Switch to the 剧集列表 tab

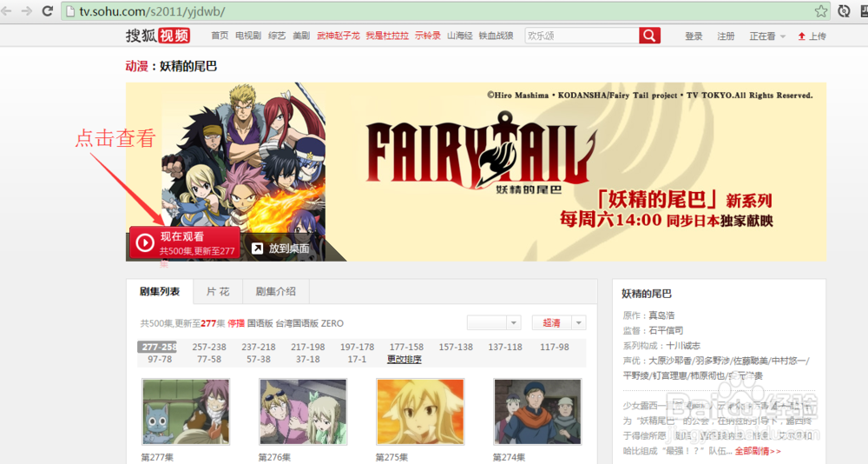coord(160,292)
